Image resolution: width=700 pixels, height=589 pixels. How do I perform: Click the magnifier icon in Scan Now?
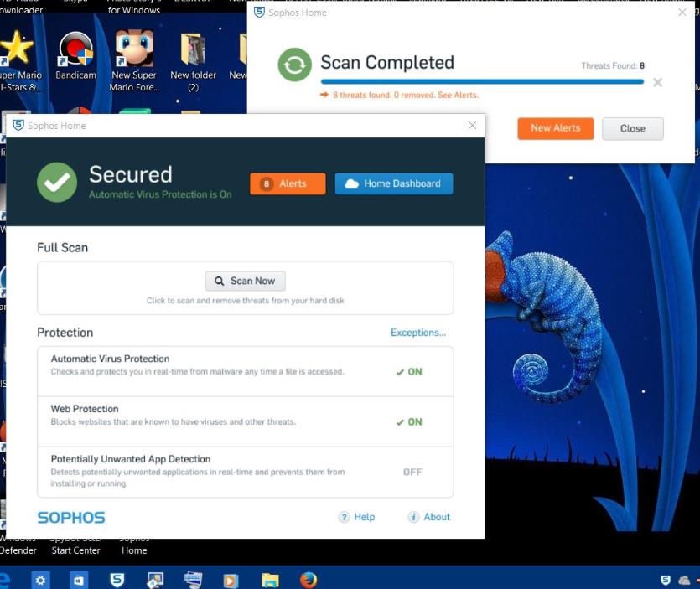point(219,282)
